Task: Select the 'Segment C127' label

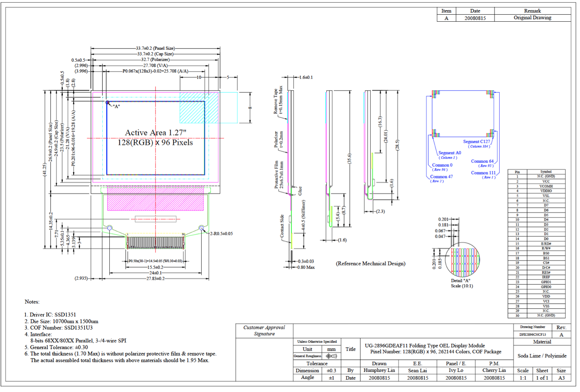Action: tap(476, 142)
